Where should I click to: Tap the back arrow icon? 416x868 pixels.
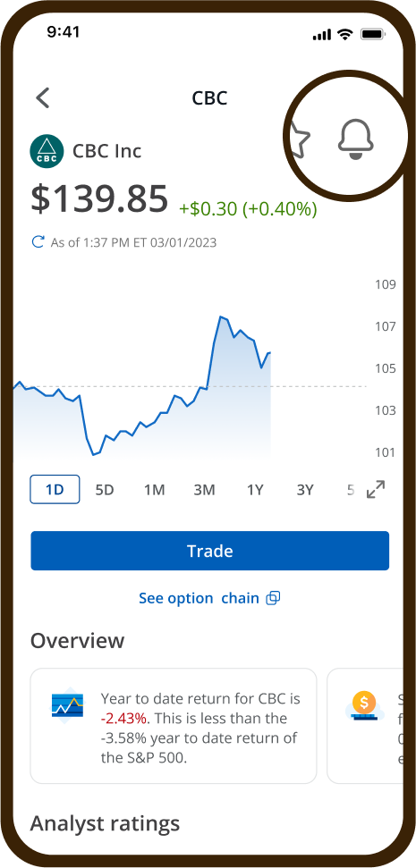(43, 98)
